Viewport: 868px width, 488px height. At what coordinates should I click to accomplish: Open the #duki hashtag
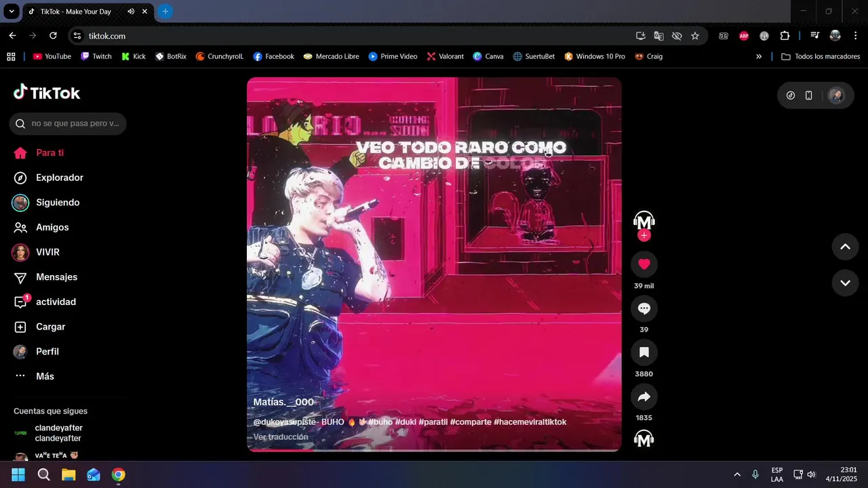406,422
